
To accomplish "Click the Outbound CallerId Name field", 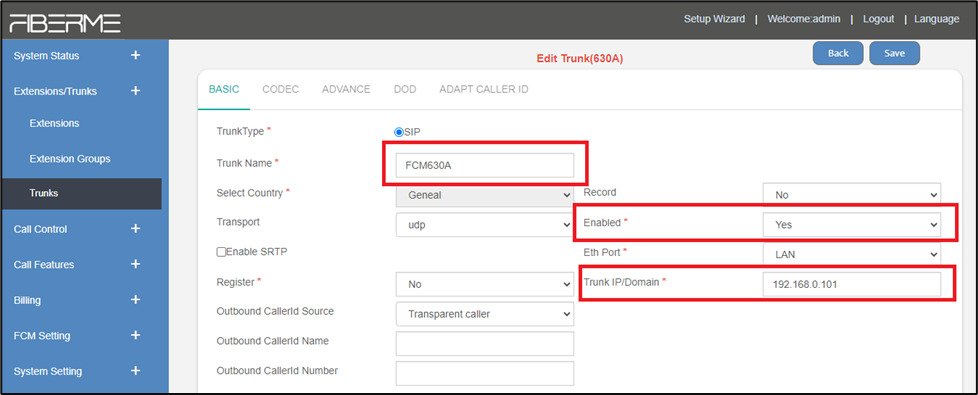I will 485,344.
